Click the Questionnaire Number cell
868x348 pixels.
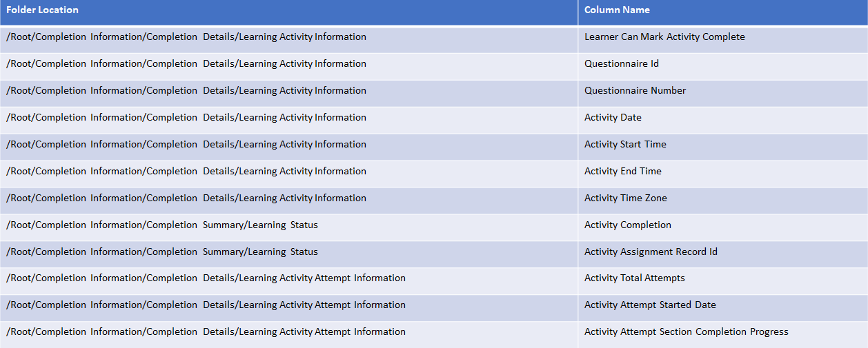click(x=635, y=91)
